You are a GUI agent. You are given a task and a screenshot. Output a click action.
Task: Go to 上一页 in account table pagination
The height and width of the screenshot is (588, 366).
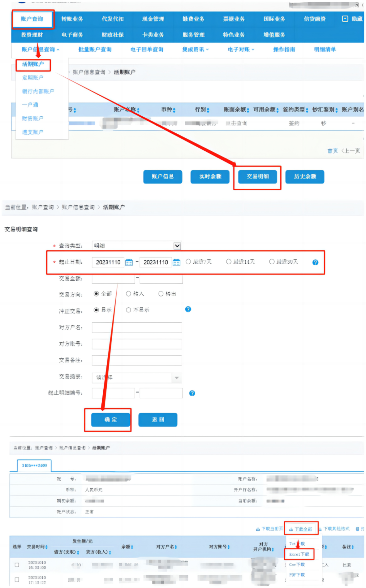pyautogui.click(x=351, y=151)
